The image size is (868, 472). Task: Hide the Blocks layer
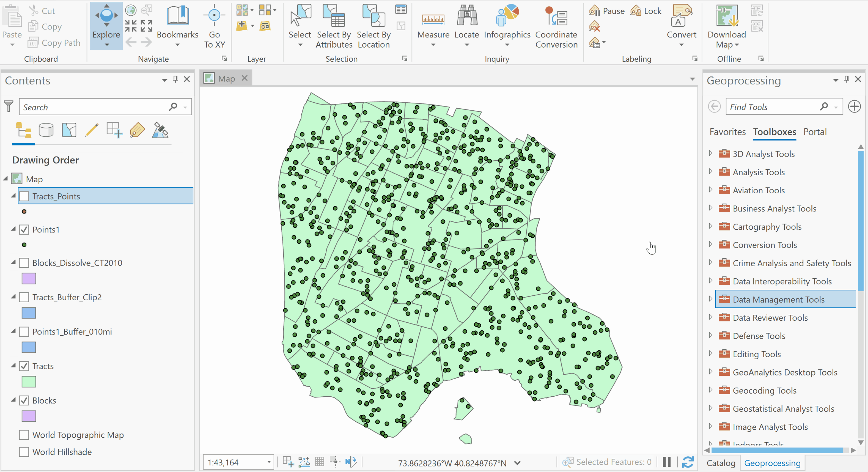[24, 401]
